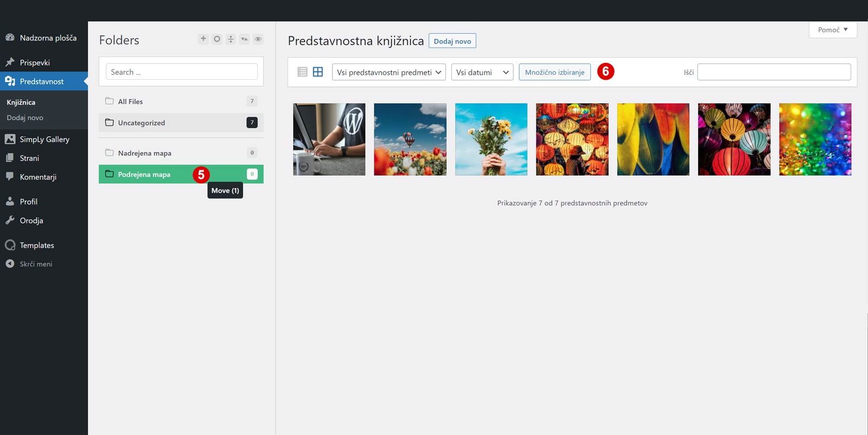Image resolution: width=868 pixels, height=435 pixels.
Task: Expand the Pomoč help dropdown
Action: tap(833, 29)
